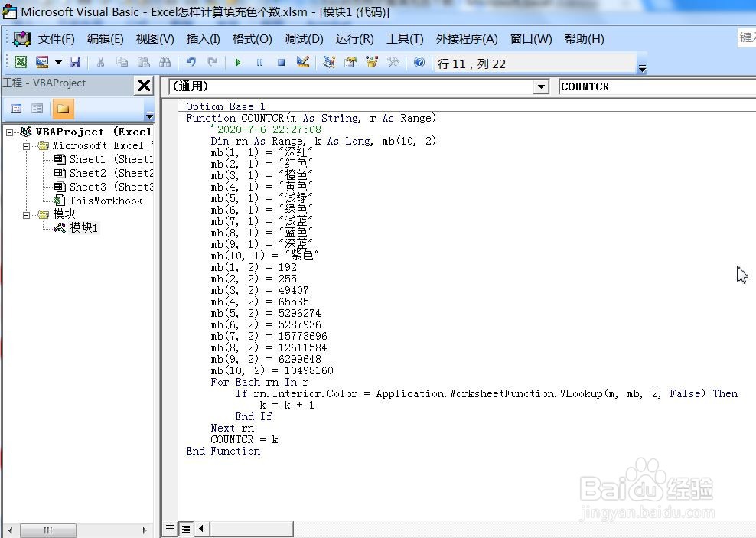This screenshot has height=538, width=756.
Task: Open the 工具(T) menu
Action: pos(405,39)
